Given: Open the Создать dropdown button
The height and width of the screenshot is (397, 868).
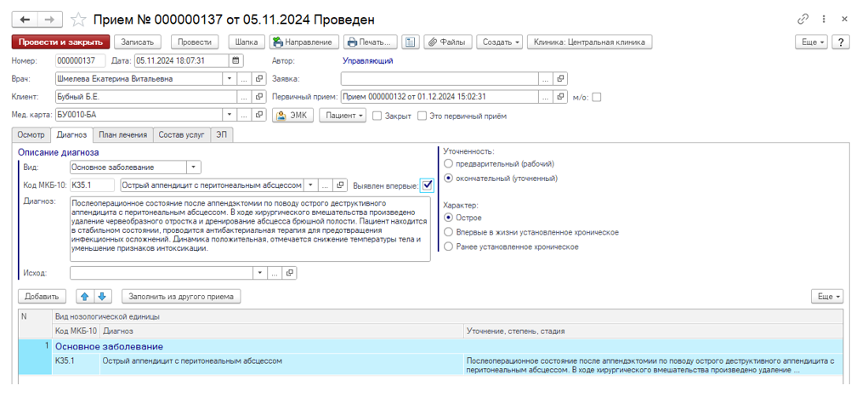Looking at the screenshot, I should 500,43.
